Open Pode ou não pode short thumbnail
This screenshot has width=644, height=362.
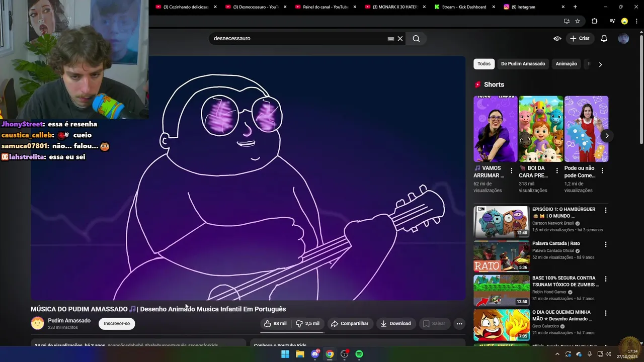click(x=586, y=129)
